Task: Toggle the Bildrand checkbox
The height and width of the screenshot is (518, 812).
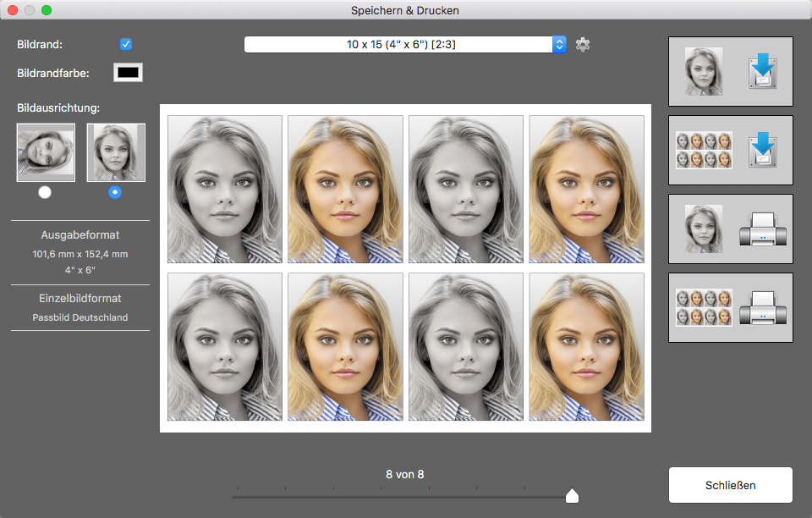Action: click(x=126, y=44)
